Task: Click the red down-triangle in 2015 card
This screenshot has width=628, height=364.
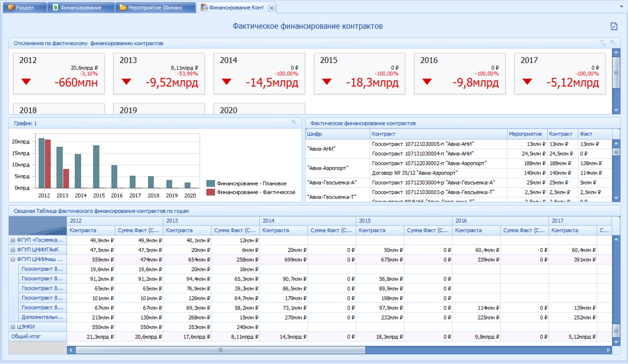Action: tap(327, 82)
